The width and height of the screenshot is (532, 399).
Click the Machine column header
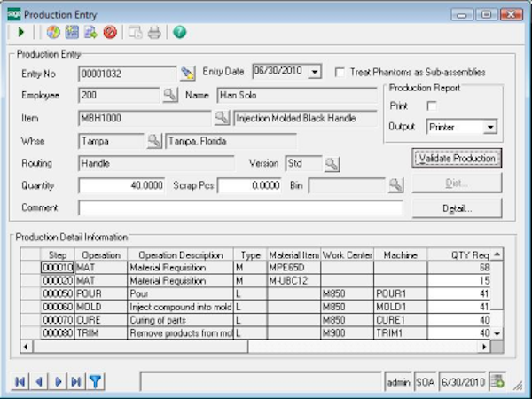coord(401,254)
